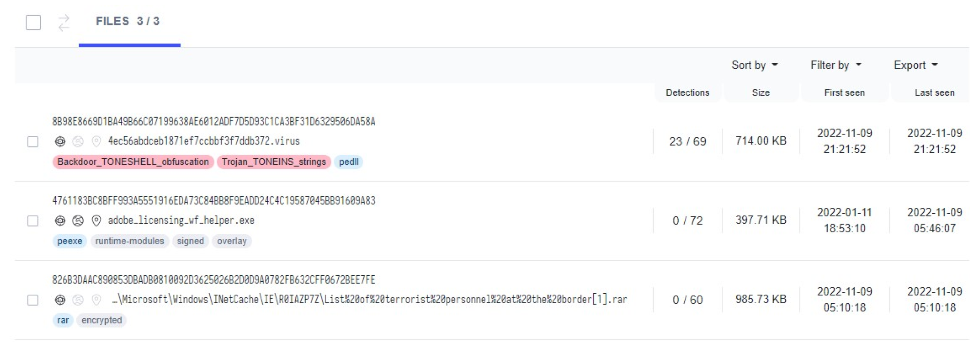Switch to the FILES 3 / 3 tab

point(128,21)
